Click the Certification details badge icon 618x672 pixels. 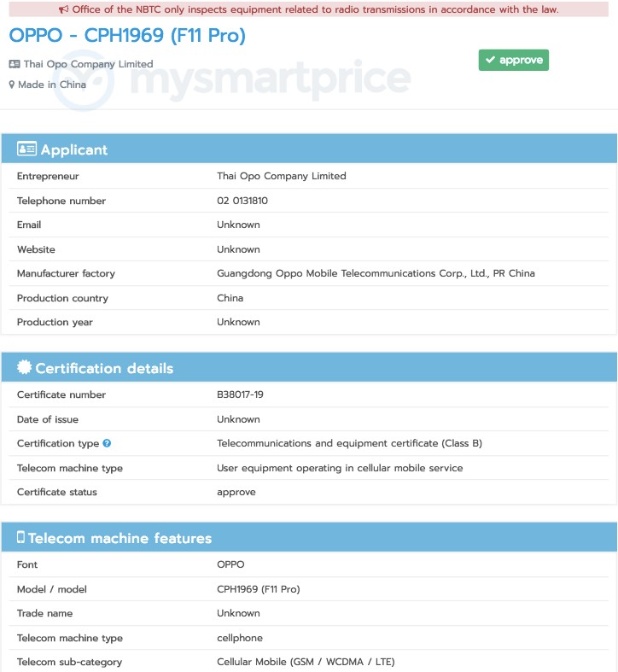point(25,367)
